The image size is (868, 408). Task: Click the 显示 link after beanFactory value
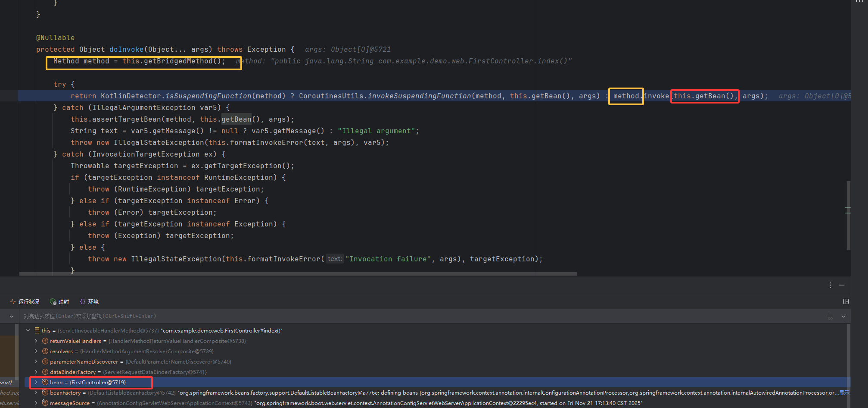844,393
